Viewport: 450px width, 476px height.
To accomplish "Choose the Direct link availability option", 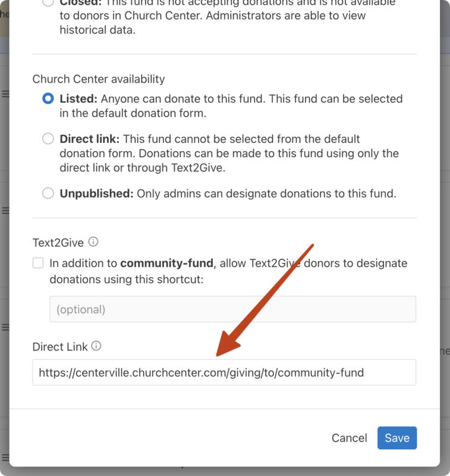I will pyautogui.click(x=48, y=138).
